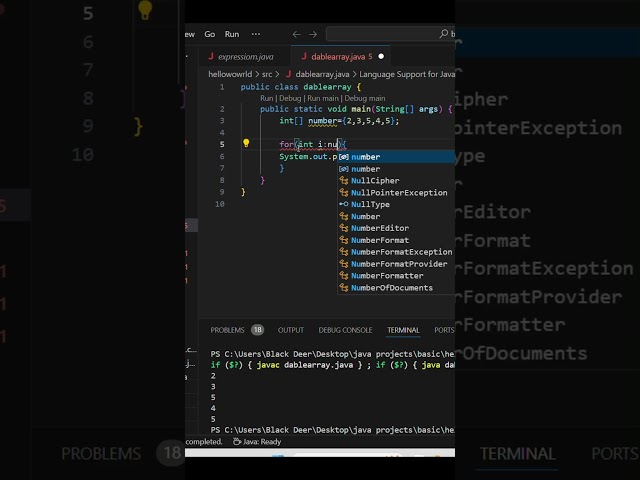The height and width of the screenshot is (480, 640).
Task: Click the last PS prompt line in terminal
Action: 332,430
